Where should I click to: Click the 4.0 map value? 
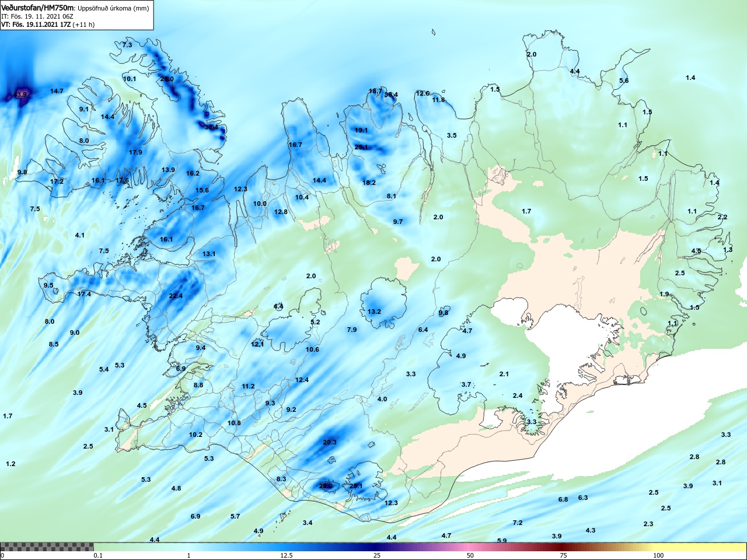tap(382, 399)
